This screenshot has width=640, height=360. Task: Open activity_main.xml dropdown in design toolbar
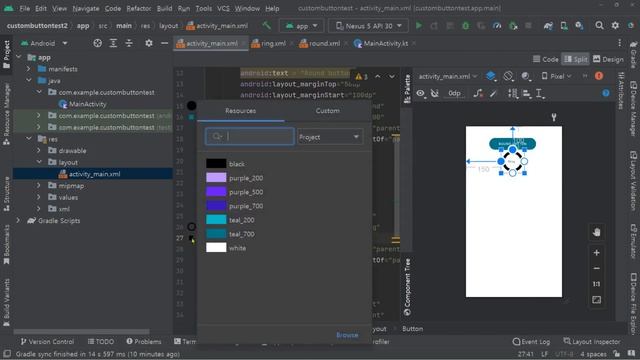coord(448,76)
